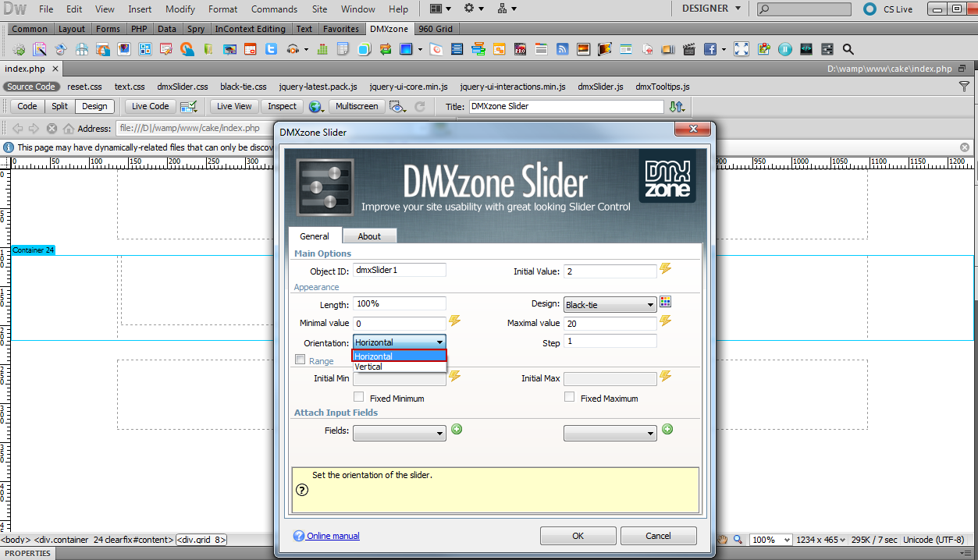Viewport: 978px width, 560px height.
Task: Toggle the Live Code button
Action: point(150,107)
